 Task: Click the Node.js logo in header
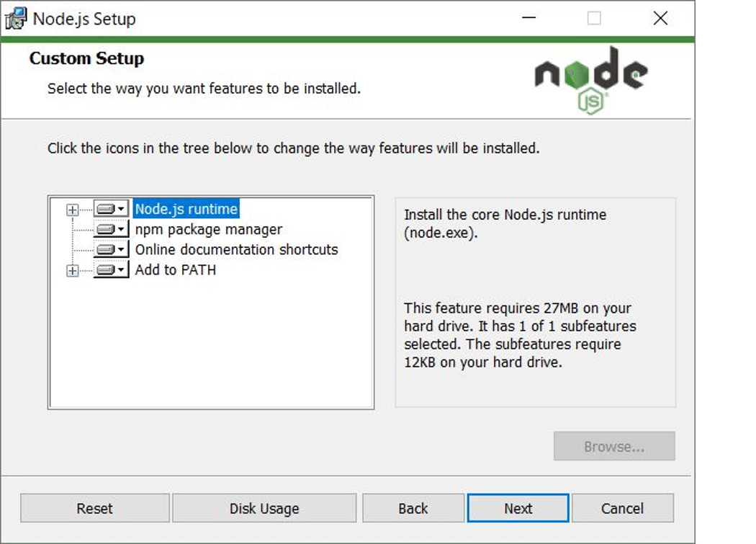click(591, 80)
